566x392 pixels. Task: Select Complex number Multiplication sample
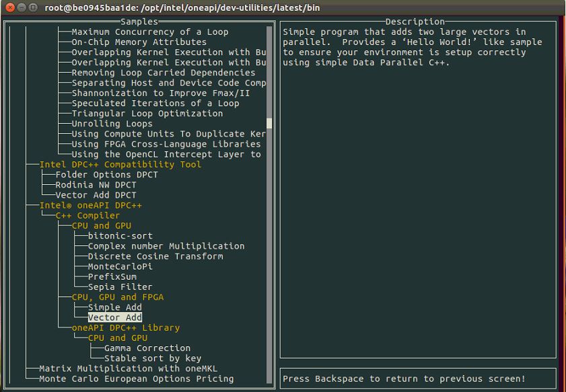click(166, 246)
